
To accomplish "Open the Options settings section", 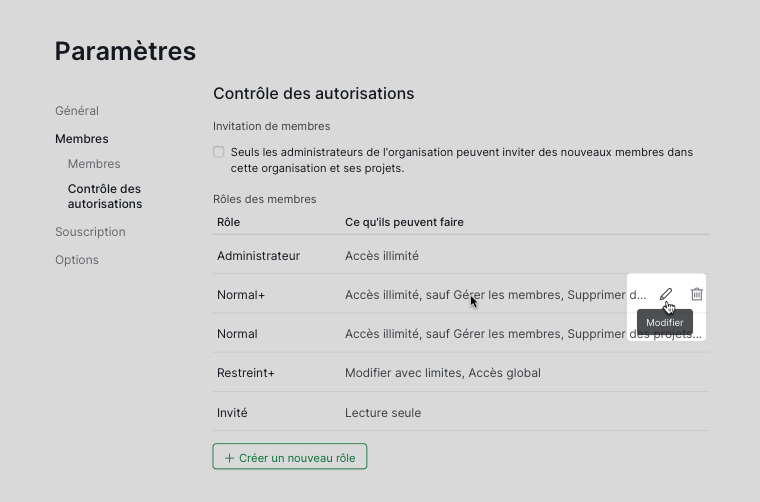I will [77, 260].
